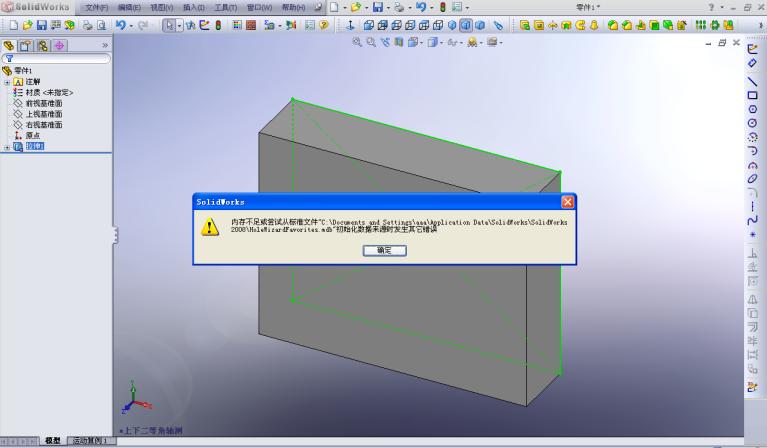Screen dimensions: 767x448
Task: Click New document icon in standard toolbar
Action: pyautogui.click(x=14, y=25)
